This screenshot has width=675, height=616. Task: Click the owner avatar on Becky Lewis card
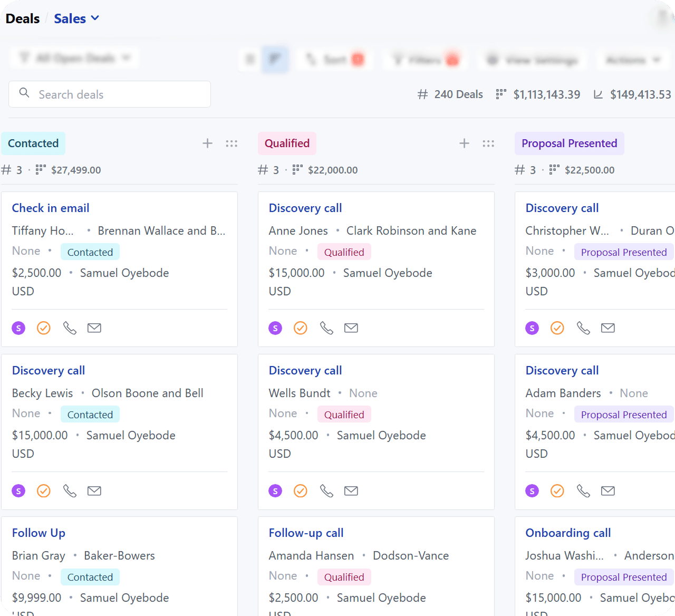(x=18, y=491)
